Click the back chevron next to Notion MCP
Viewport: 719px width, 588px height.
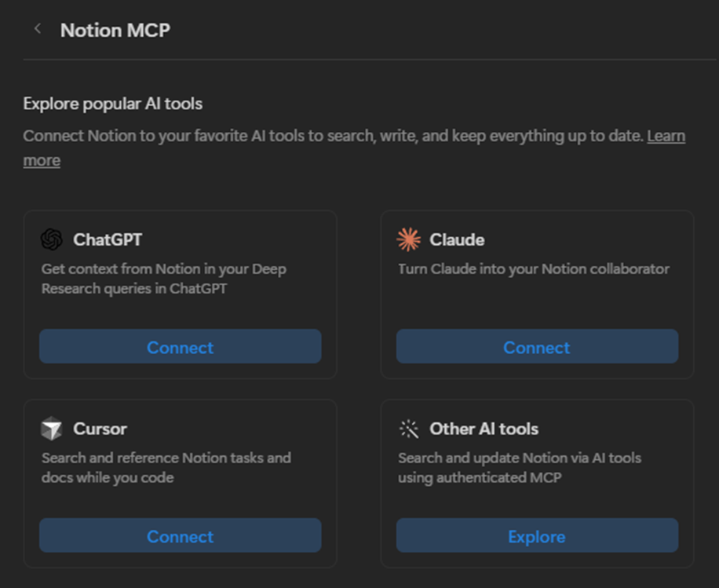click(x=37, y=28)
